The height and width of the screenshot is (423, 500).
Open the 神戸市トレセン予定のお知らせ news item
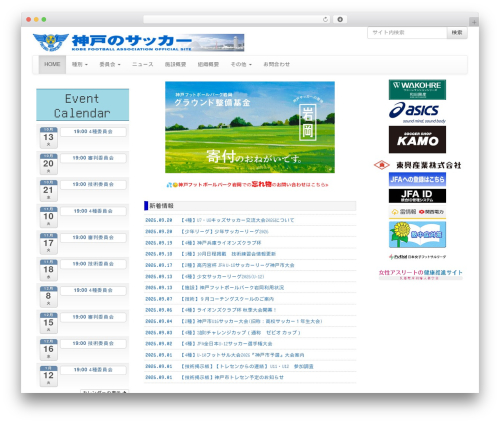pos(232,377)
